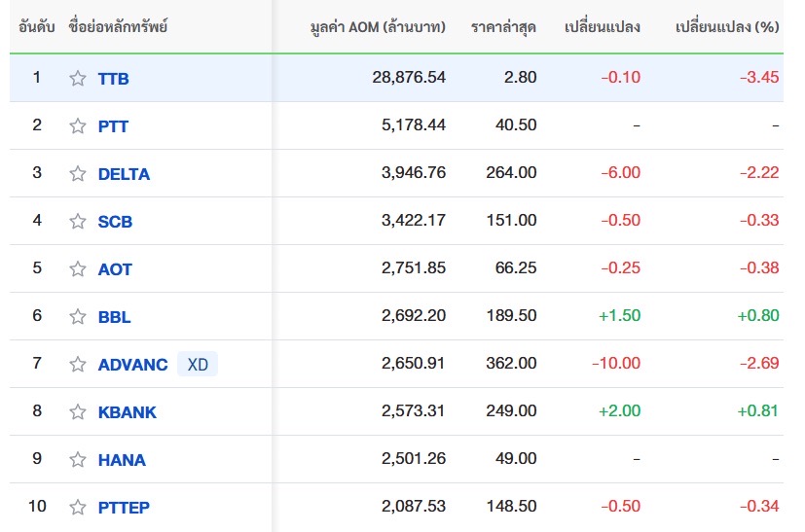Open the DELTA stock link

pos(124,174)
